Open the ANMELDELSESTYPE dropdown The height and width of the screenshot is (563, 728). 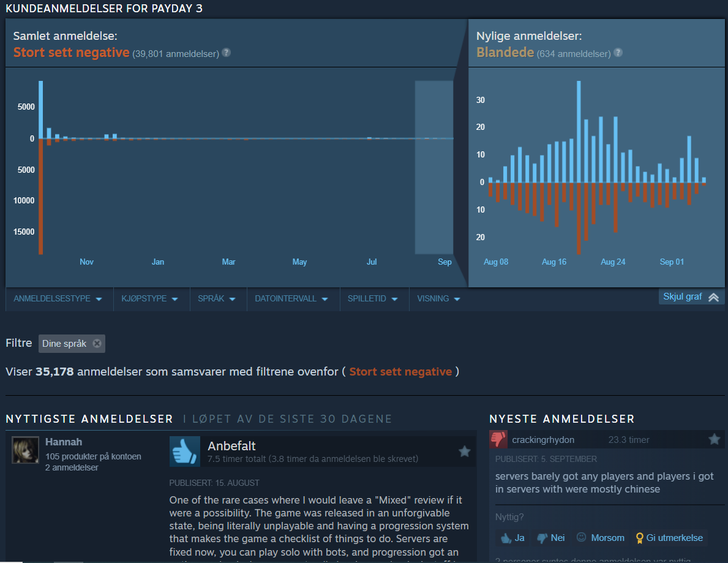[x=58, y=299]
